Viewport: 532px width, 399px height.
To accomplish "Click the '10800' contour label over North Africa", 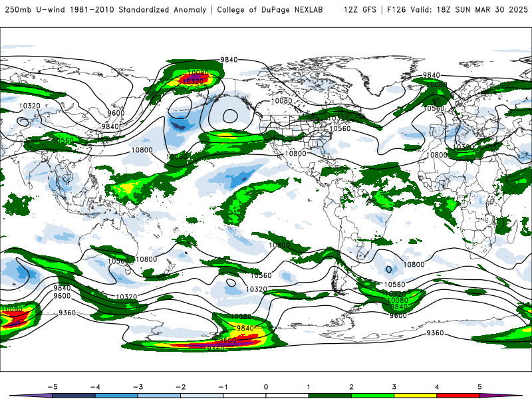I will pos(437,155).
